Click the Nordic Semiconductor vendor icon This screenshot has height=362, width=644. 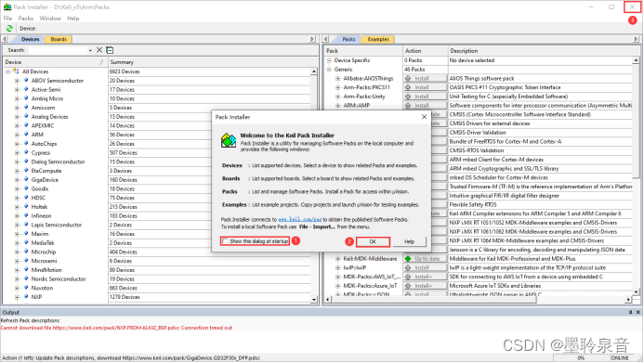pos(26,278)
